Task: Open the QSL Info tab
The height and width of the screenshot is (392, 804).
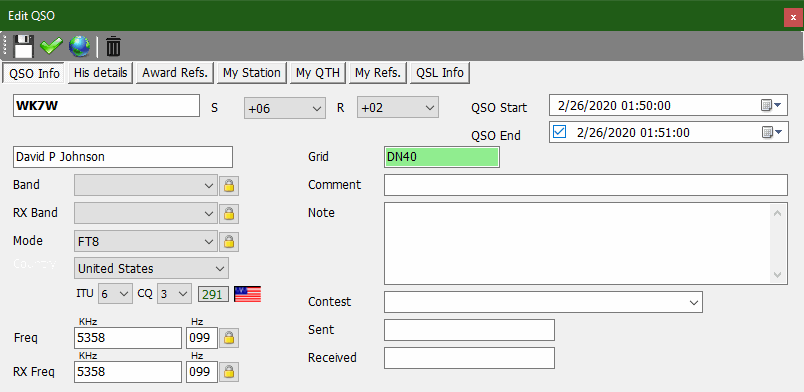Action: (x=440, y=73)
